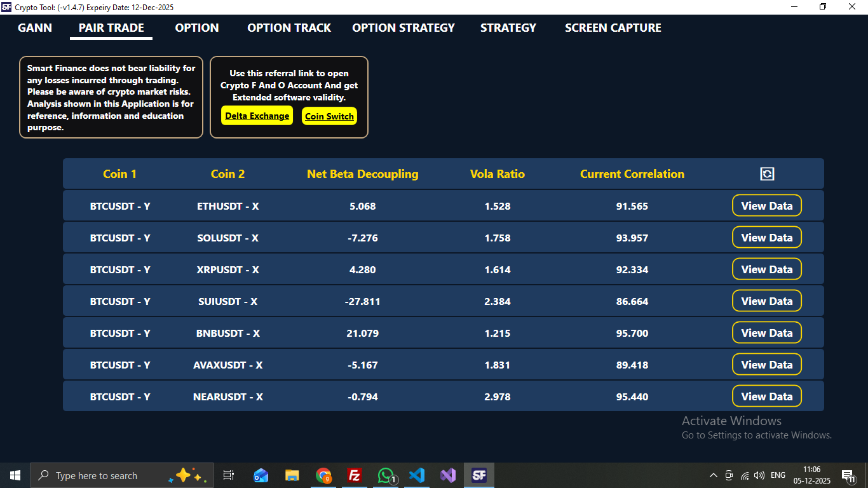This screenshot has width=868, height=488.
Task: Refresh the pair trade data table
Action: coord(766,173)
